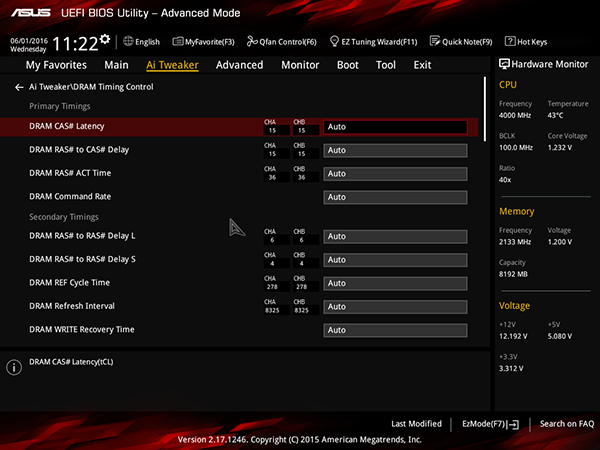The height and width of the screenshot is (450, 600).
Task: Click the info icon beside help text
Action: tap(14, 367)
